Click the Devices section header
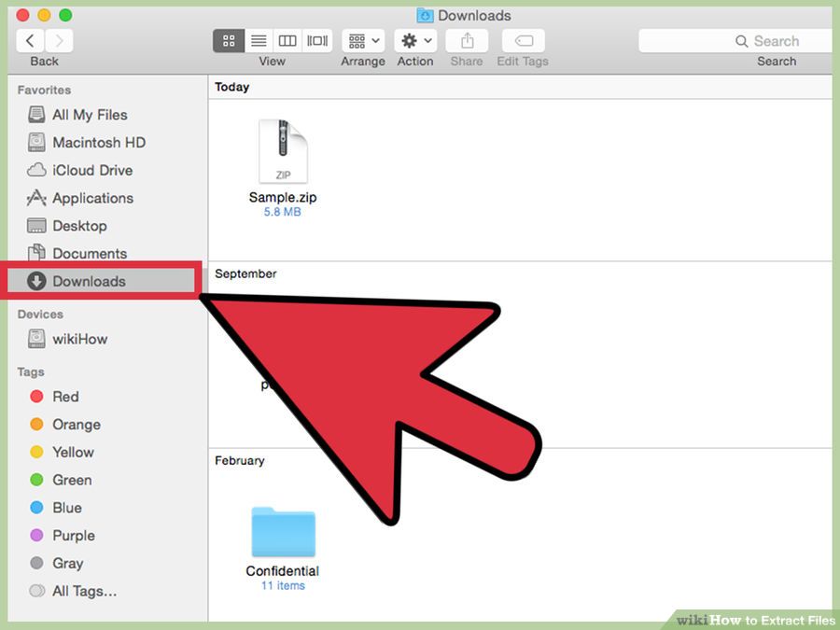The height and width of the screenshot is (630, 840). click(x=40, y=315)
